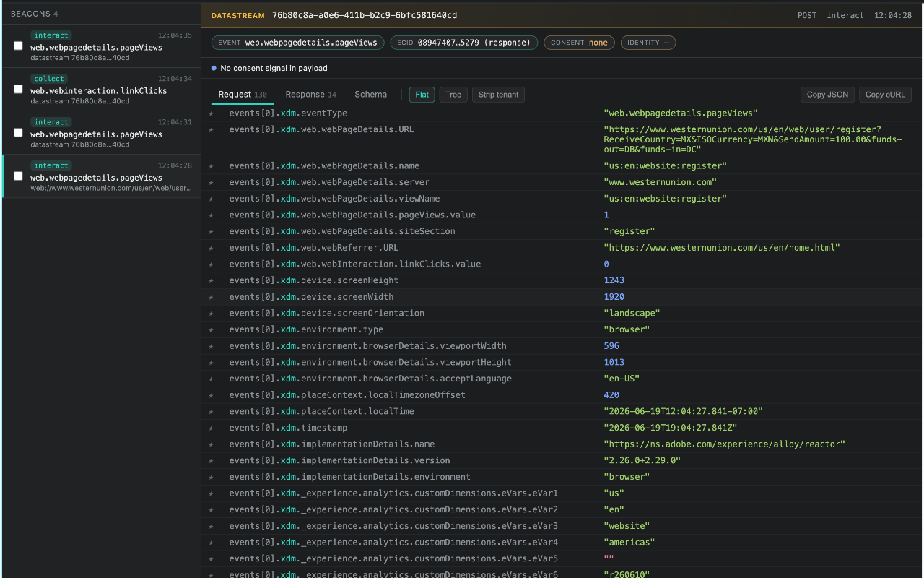Star the placeContext.localTime row
The height and width of the screenshot is (578, 924).
212,412
